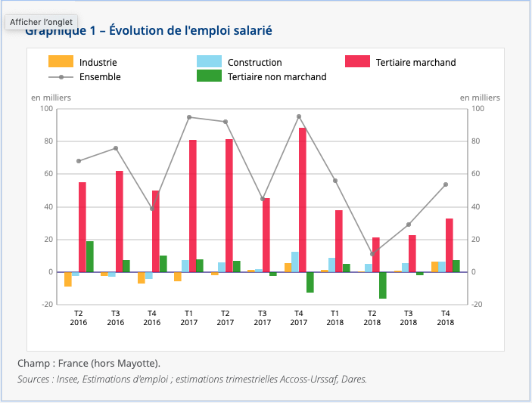Click the Industrie orange legend swatch
Screen dimensions: 532x403
61,61
